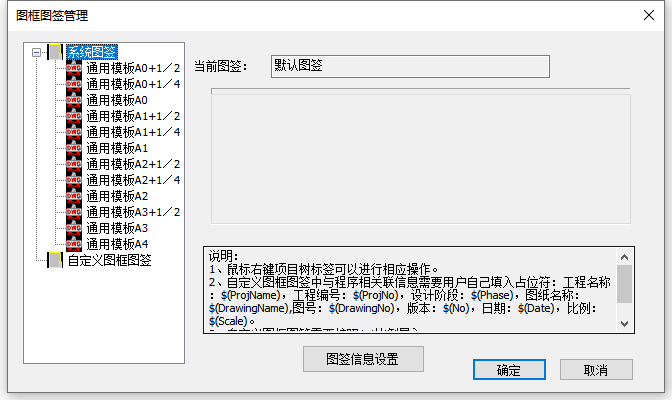Select template 通用模板A1+1/4
The height and width of the screenshot is (400, 672).
tap(133, 132)
